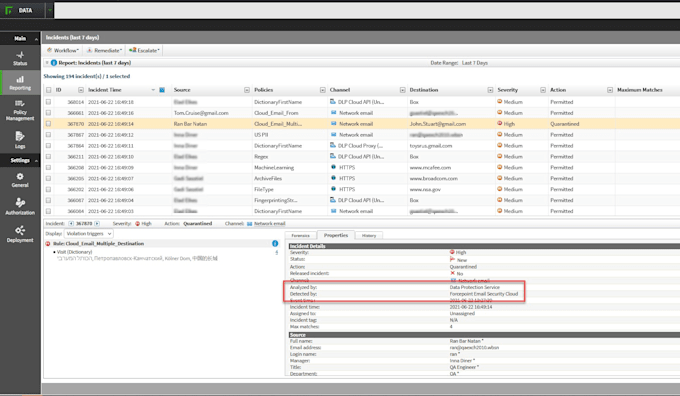680x396 pixels.
Task: Open the Workflow dropdown menu
Action: point(63,50)
